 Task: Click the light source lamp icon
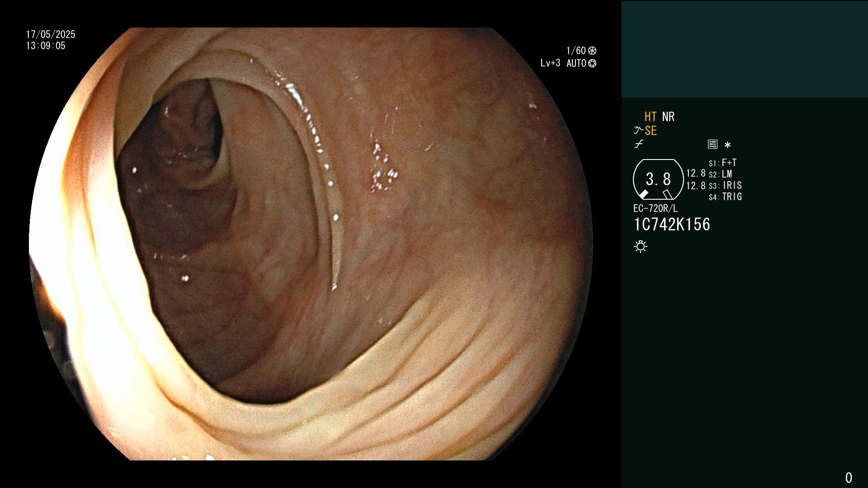641,246
